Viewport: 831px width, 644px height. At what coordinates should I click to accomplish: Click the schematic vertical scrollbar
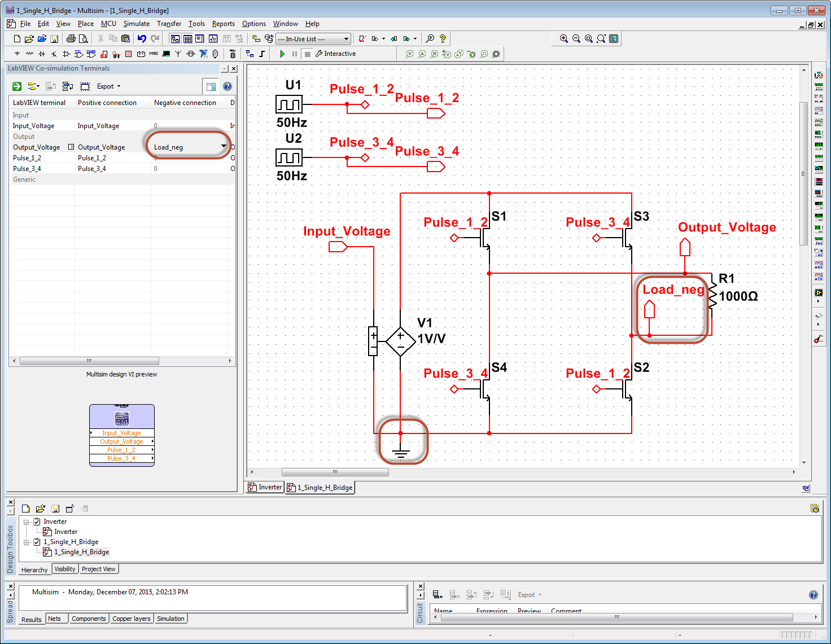[804, 173]
